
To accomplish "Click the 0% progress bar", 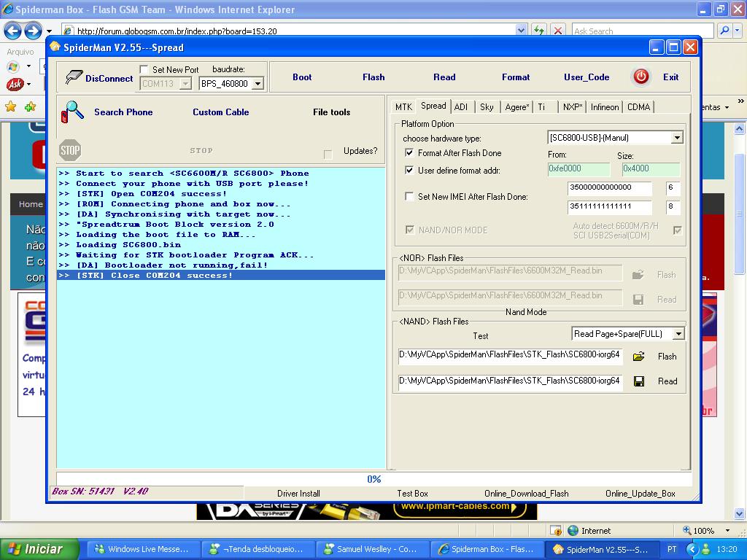I will (373, 479).
